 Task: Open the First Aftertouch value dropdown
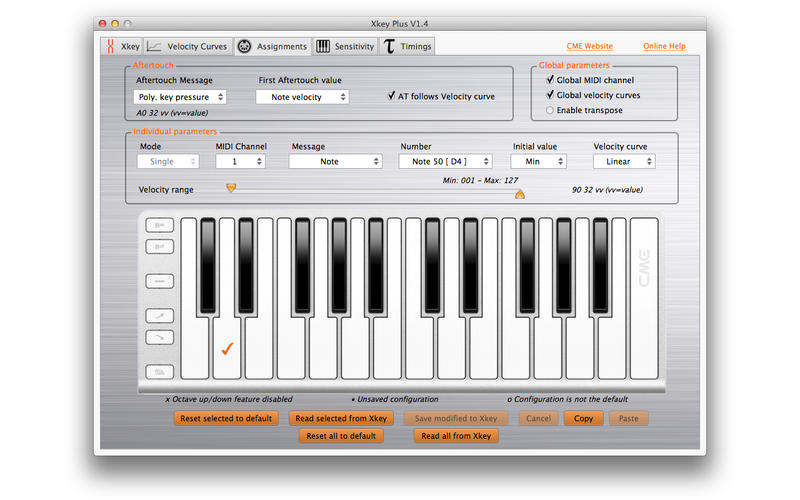click(303, 97)
